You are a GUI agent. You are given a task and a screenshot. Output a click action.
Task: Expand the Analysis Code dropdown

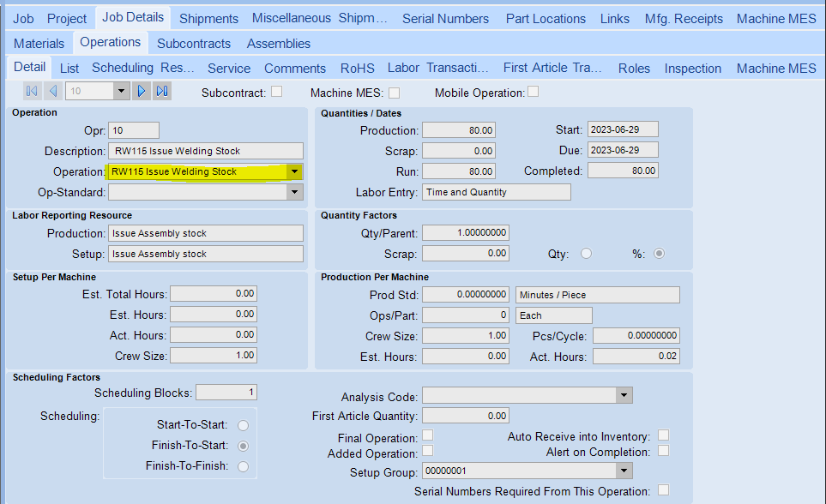[624, 395]
